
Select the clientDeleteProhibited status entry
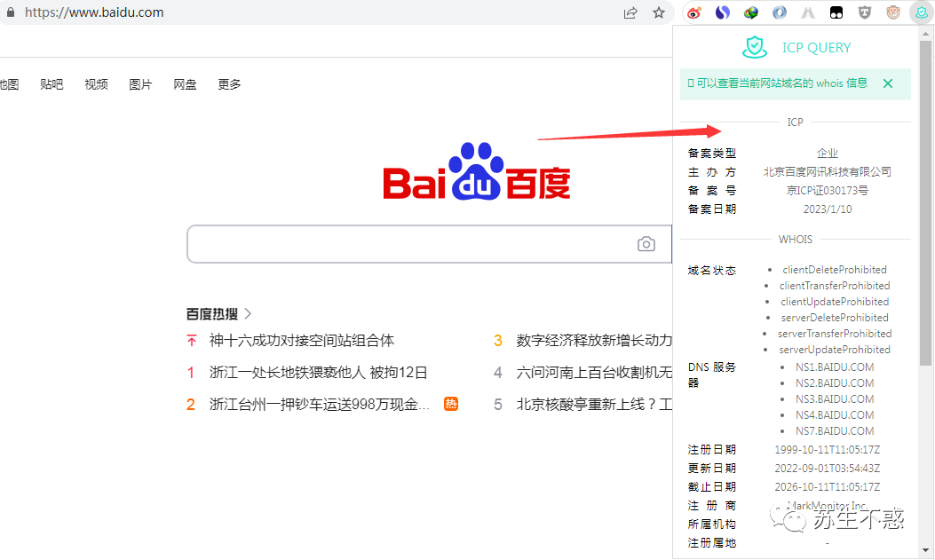(x=835, y=270)
